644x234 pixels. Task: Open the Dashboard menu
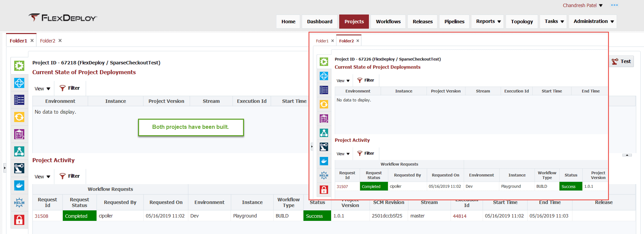320,21
